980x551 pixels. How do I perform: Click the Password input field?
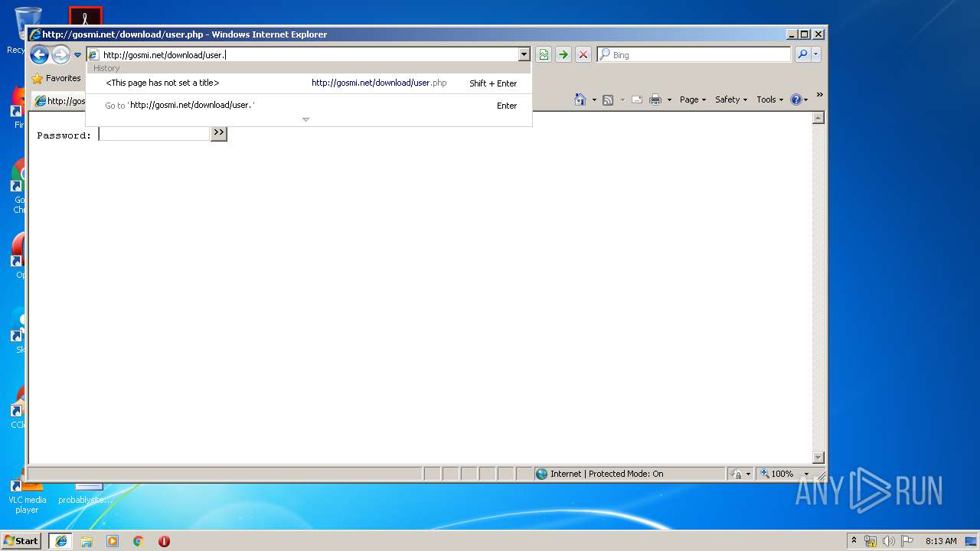pyautogui.click(x=154, y=133)
